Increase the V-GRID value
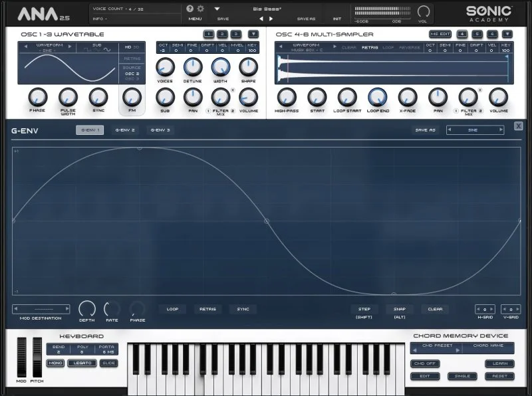 click(517, 309)
